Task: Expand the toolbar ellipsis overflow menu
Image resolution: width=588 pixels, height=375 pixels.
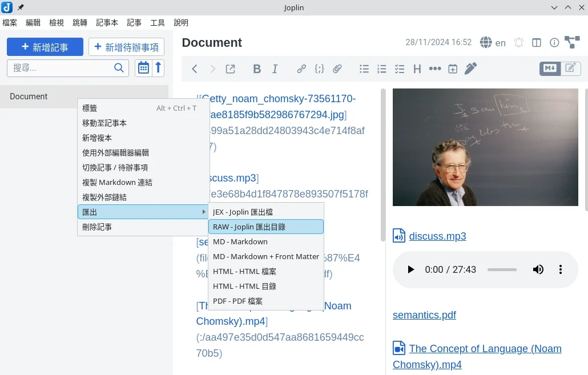Action: 435,69
